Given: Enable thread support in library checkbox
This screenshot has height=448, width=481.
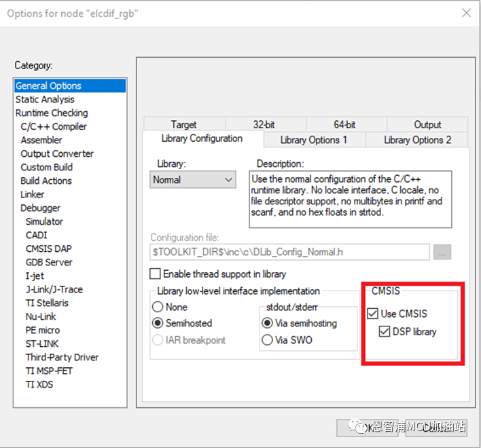Looking at the screenshot, I should (155, 274).
